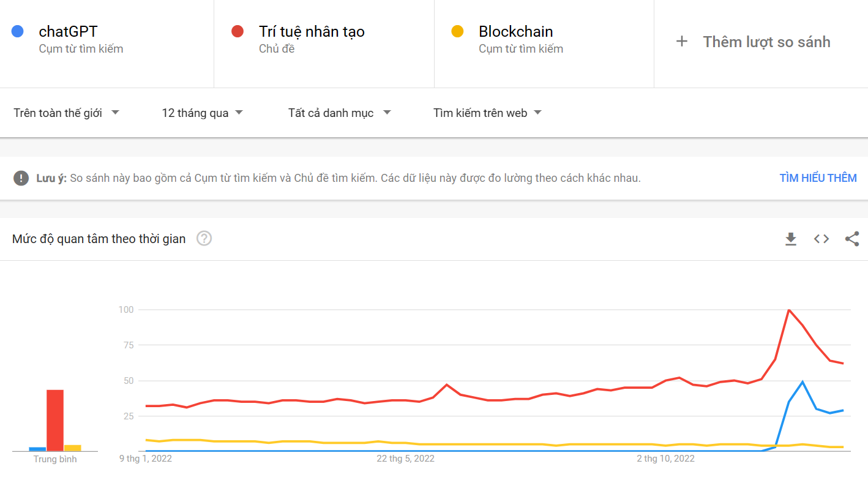
Task: Click the red average bar in Trung bình
Action: [55, 420]
